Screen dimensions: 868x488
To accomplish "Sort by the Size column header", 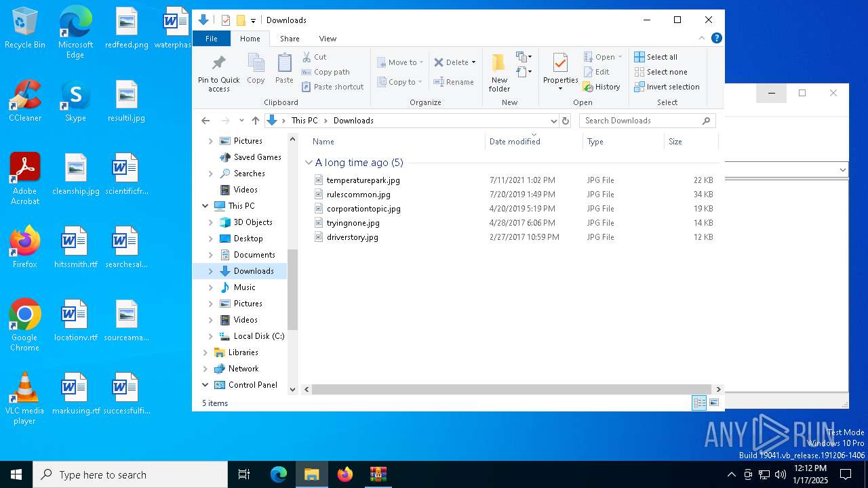I will point(690,142).
